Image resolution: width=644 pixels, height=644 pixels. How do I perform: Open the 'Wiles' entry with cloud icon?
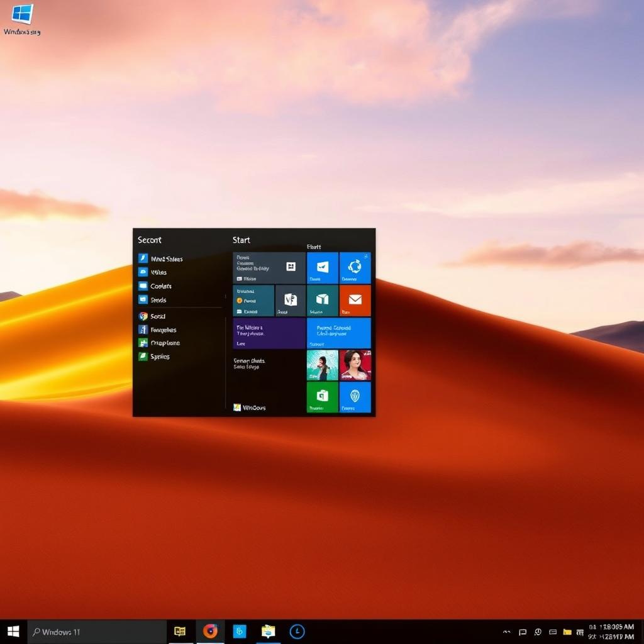tap(153, 272)
